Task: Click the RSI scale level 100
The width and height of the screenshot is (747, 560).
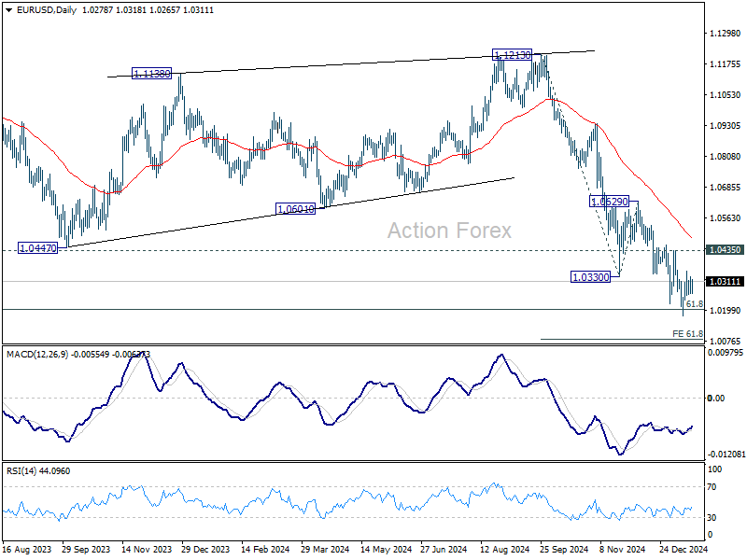Action: point(714,469)
